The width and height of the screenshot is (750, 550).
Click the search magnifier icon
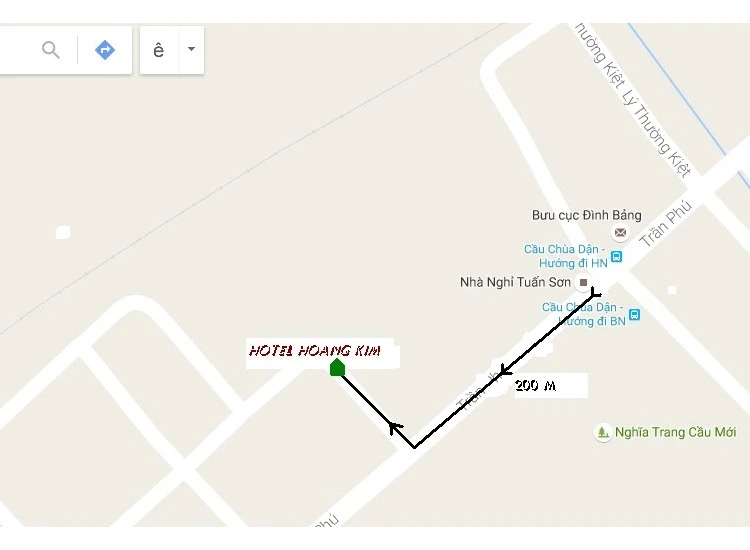coord(51,49)
